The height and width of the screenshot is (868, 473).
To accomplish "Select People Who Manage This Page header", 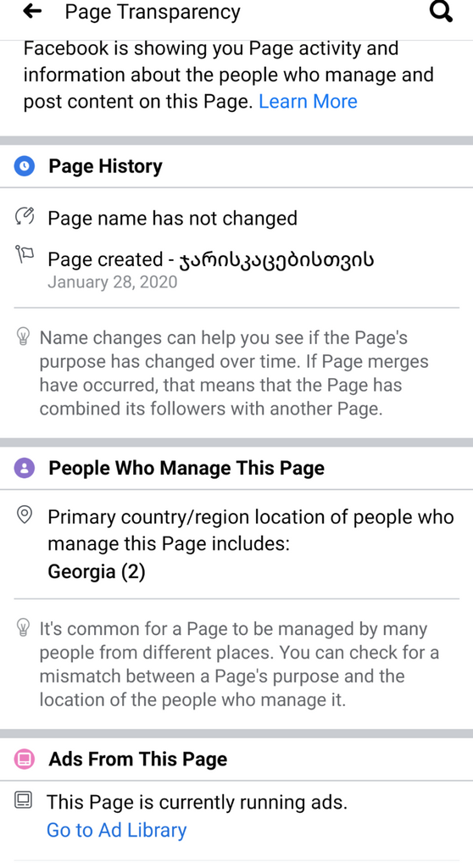I will [236, 468].
